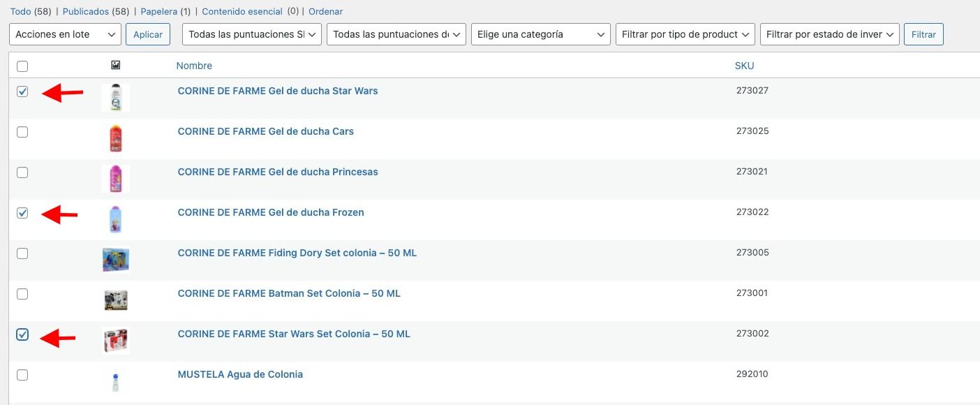Screen dimensions: 980x405
Task: Open CORINE DE FARME Gel de ducha Star Wars
Action: click(x=278, y=91)
